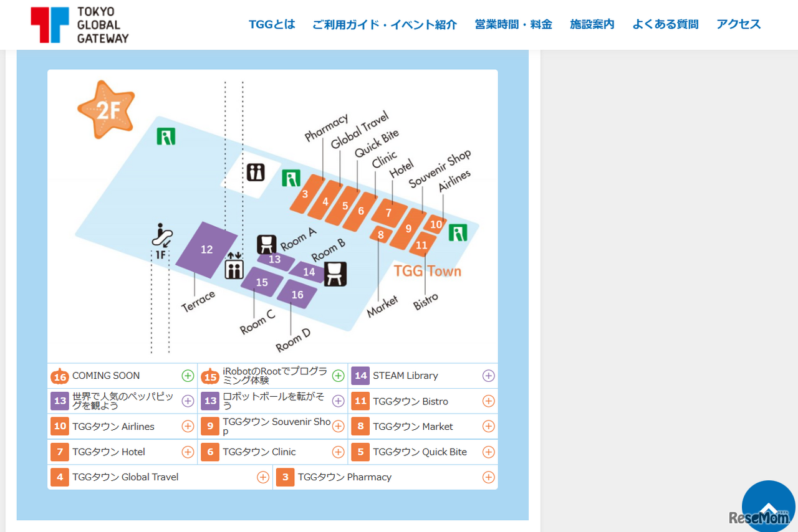Click the Room D label on the map
This screenshot has width=798, height=532.
(x=293, y=340)
